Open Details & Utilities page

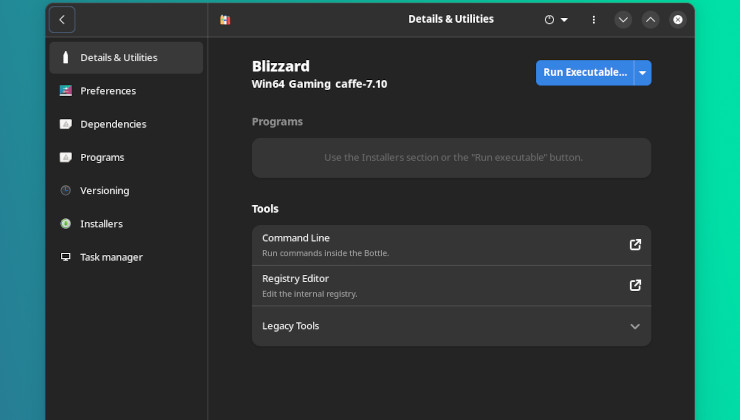(x=126, y=58)
